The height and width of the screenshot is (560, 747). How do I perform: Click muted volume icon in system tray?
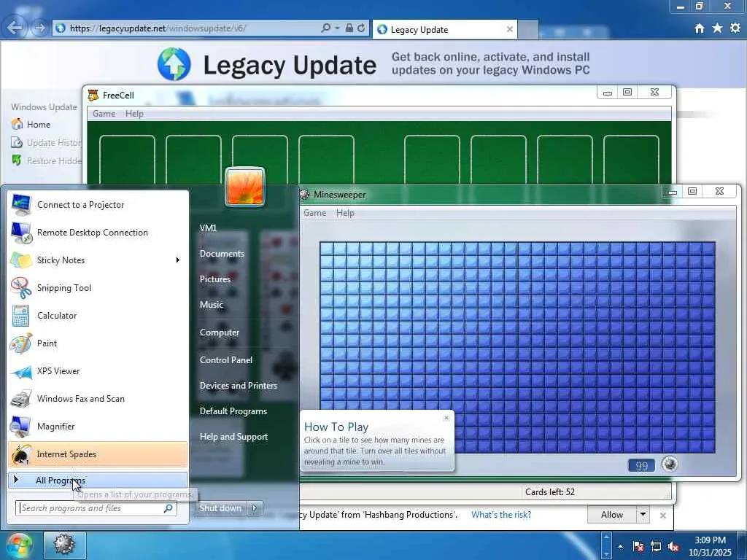point(674,547)
